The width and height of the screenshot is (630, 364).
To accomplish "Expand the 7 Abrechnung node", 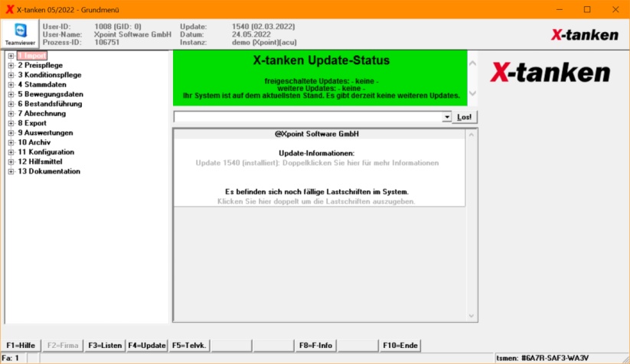I will pos(11,114).
